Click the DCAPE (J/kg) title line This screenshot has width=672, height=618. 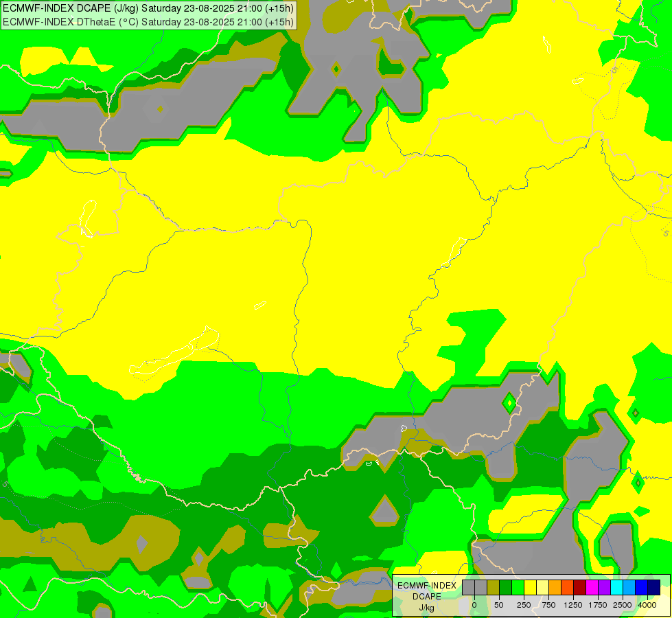coord(148,8)
